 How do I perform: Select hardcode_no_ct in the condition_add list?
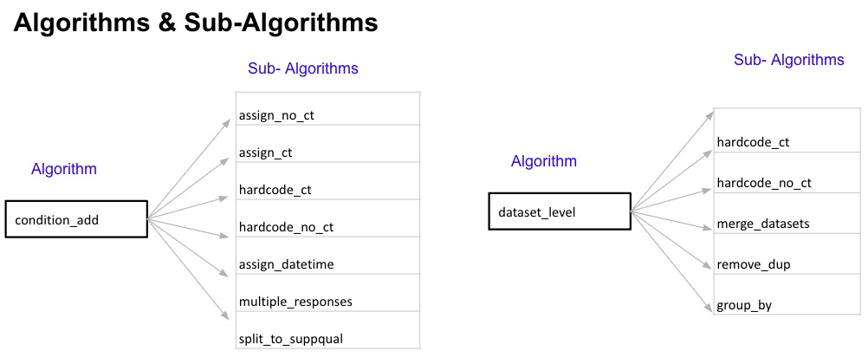coord(327,228)
